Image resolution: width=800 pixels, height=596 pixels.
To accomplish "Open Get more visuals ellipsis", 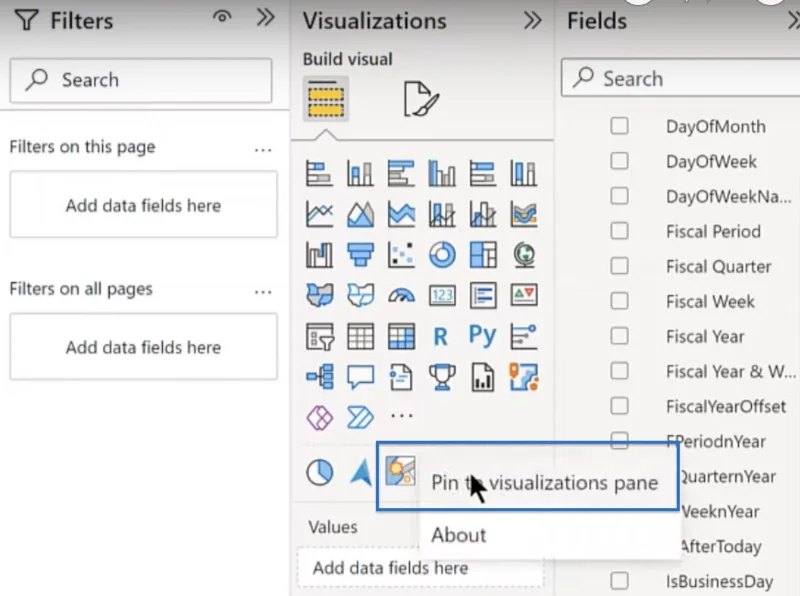I will pyautogui.click(x=402, y=416).
